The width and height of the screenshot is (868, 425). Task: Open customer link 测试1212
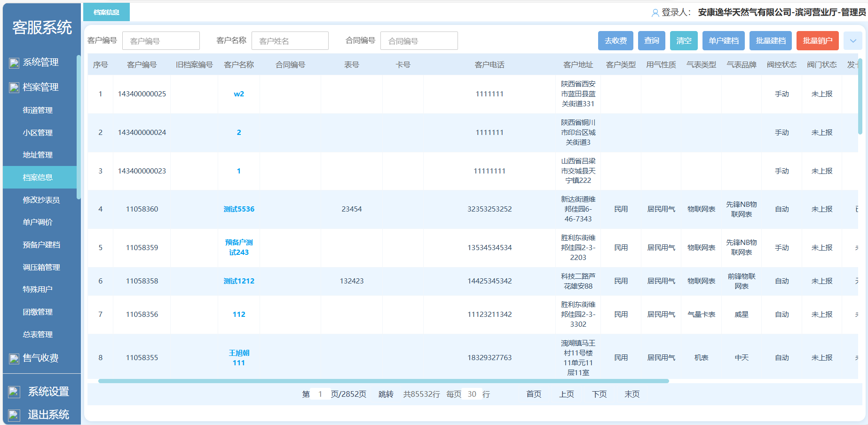(239, 281)
